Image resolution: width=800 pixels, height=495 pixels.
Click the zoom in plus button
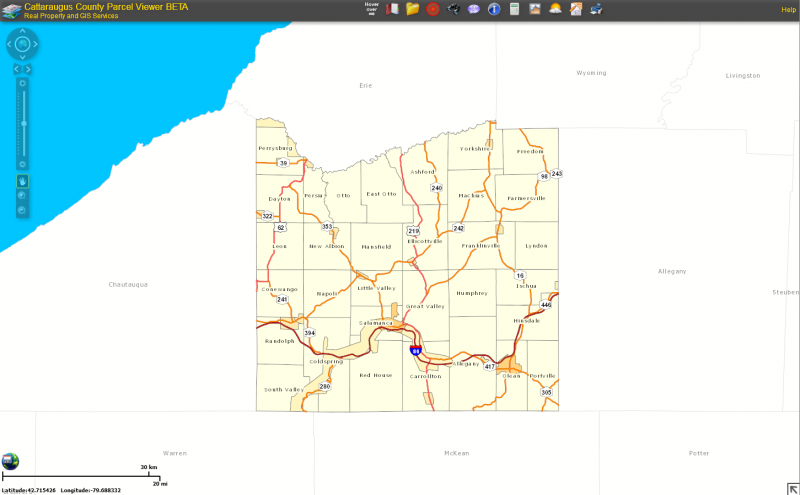coord(22,83)
